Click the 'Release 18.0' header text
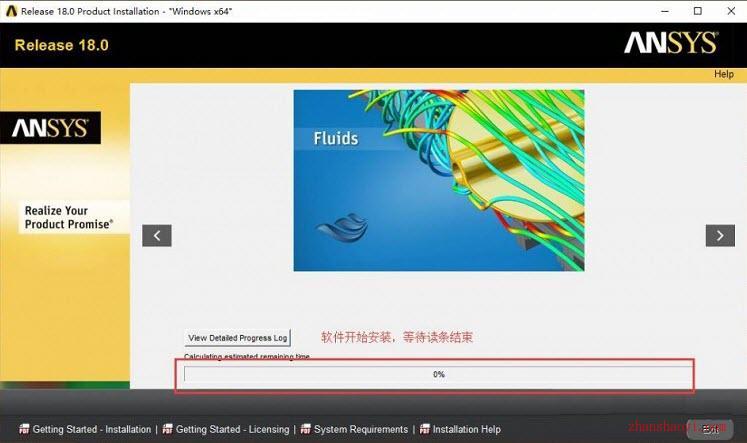 point(61,45)
